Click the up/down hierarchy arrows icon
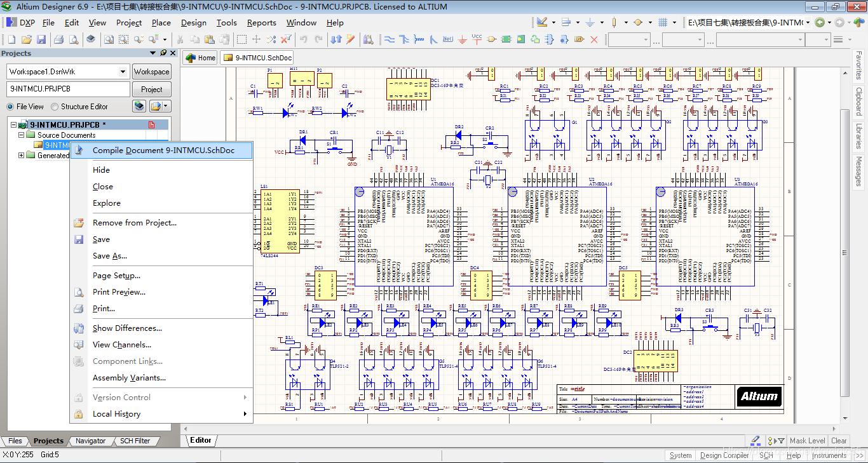Viewport: 868px width, 463px height. click(336, 39)
